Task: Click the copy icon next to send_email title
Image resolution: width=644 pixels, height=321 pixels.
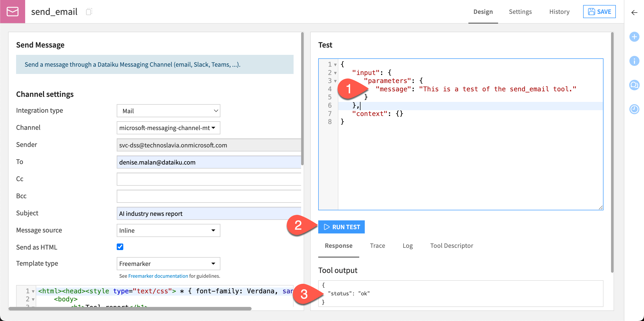Action: pyautogui.click(x=89, y=12)
